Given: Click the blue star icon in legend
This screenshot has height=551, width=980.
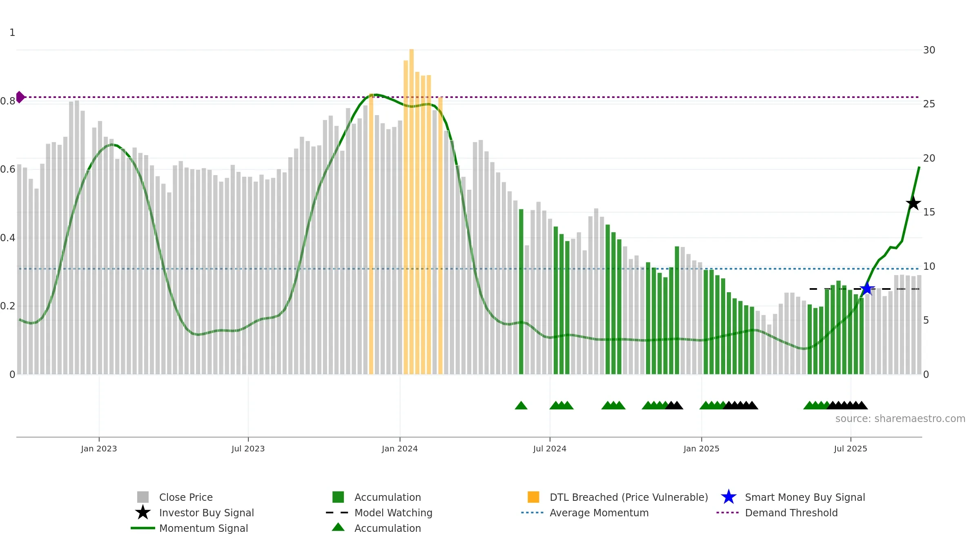Looking at the screenshot, I should (x=728, y=497).
